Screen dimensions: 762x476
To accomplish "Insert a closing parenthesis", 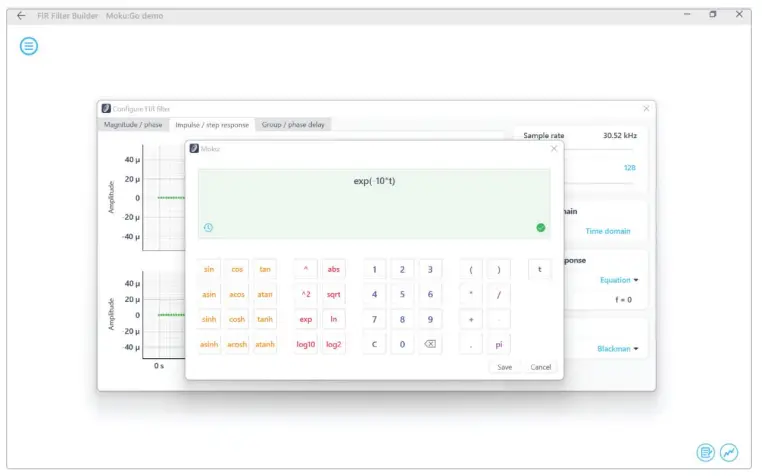I will click(x=499, y=269).
